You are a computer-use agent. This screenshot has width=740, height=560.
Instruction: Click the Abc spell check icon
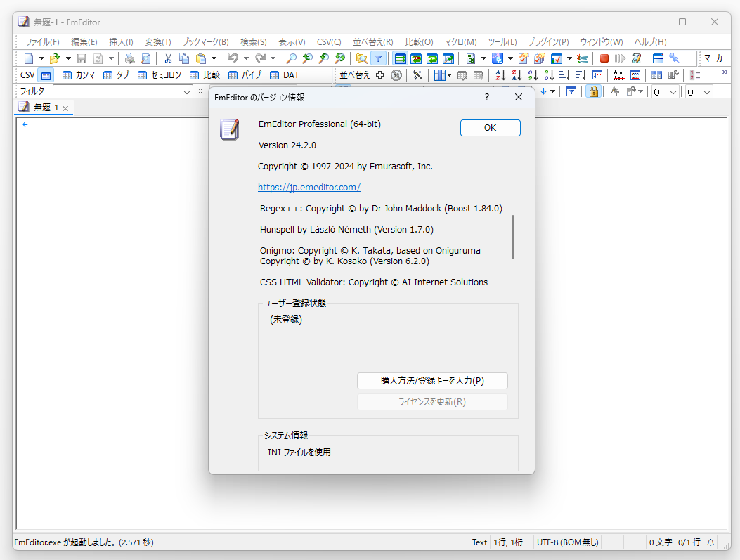pos(621,75)
